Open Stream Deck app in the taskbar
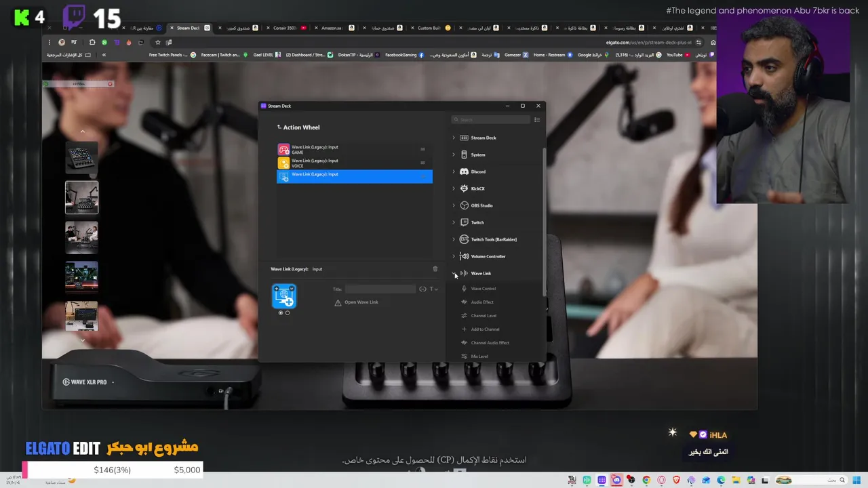Viewport: 868px width, 488px height. pyautogui.click(x=601, y=480)
